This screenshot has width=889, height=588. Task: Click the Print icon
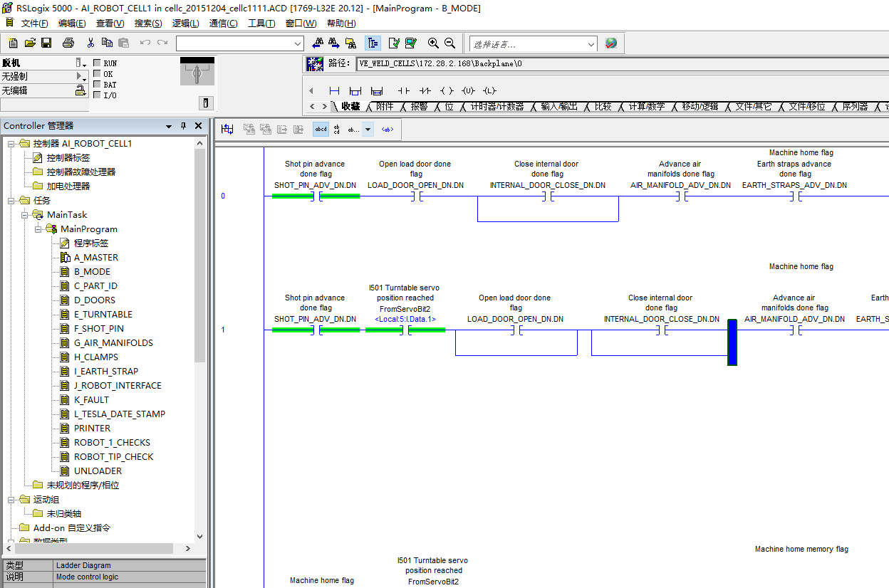coord(68,43)
